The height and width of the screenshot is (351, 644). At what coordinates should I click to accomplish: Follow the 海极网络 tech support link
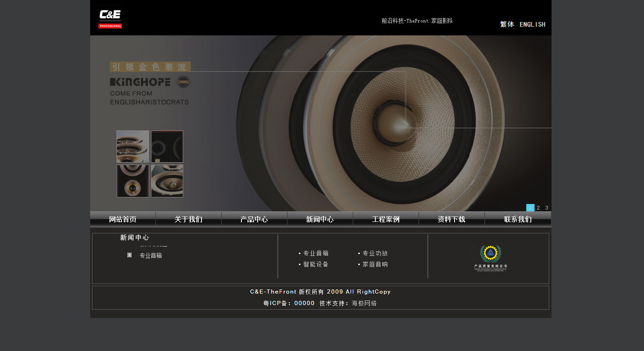pyautogui.click(x=364, y=303)
